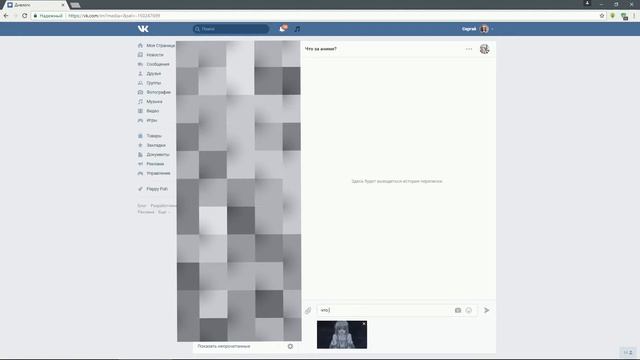Close the Диалоги browser tab
The height and width of the screenshot is (360, 640).
[63, 5]
